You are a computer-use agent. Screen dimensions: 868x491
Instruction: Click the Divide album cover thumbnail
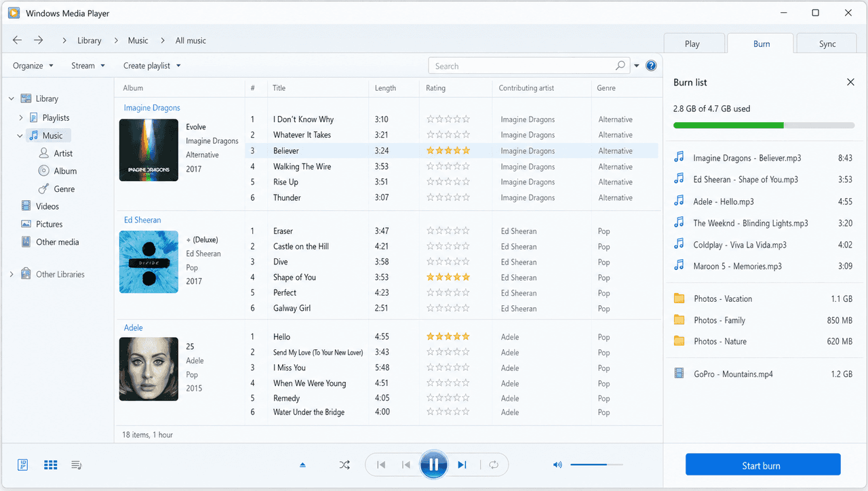coord(149,262)
